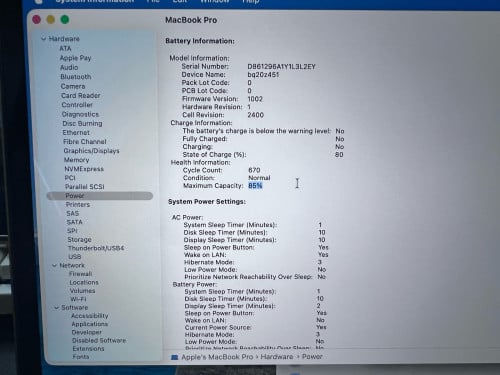Select Printers in the sidebar
Image resolution: width=500 pixels, height=375 pixels.
pyautogui.click(x=78, y=205)
